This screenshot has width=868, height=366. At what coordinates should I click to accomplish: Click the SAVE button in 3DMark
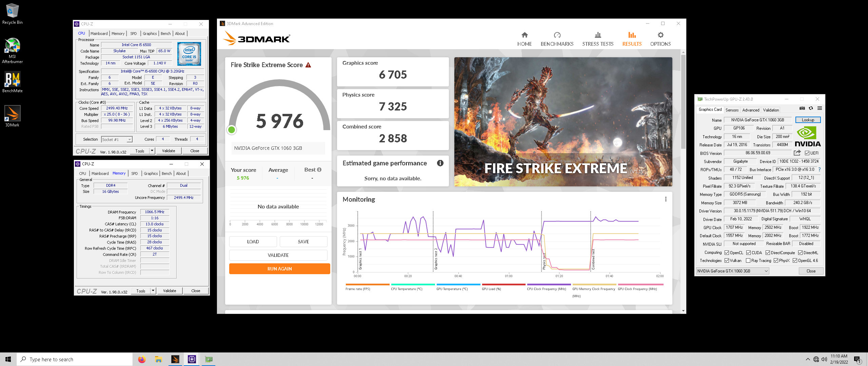[x=303, y=242]
